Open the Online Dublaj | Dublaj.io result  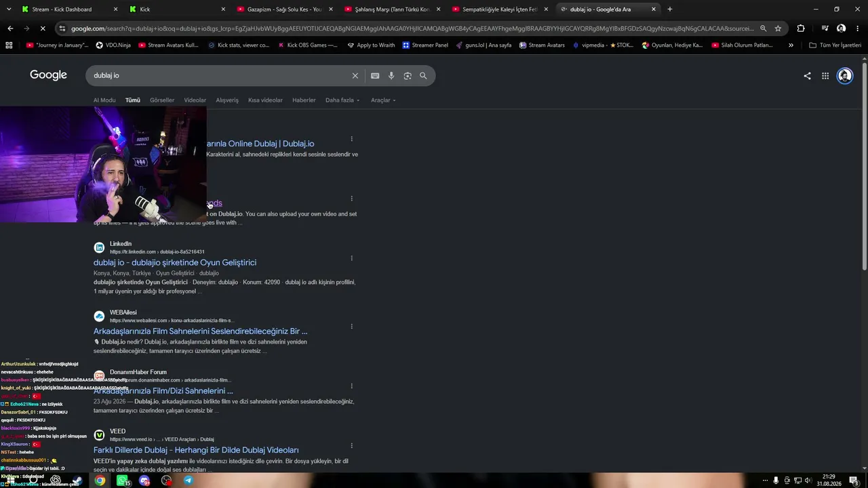point(260,144)
